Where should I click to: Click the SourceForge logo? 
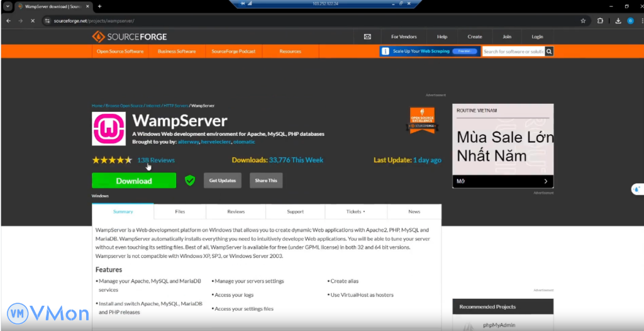(130, 36)
